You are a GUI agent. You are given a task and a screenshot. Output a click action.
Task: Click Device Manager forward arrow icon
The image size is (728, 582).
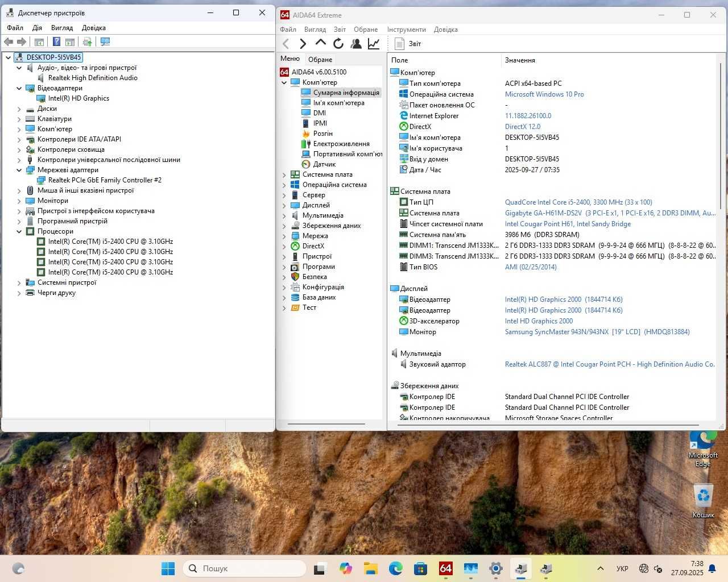point(22,41)
